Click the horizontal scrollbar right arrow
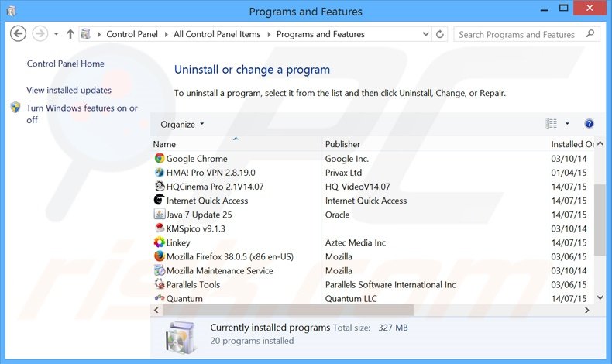 [587, 310]
